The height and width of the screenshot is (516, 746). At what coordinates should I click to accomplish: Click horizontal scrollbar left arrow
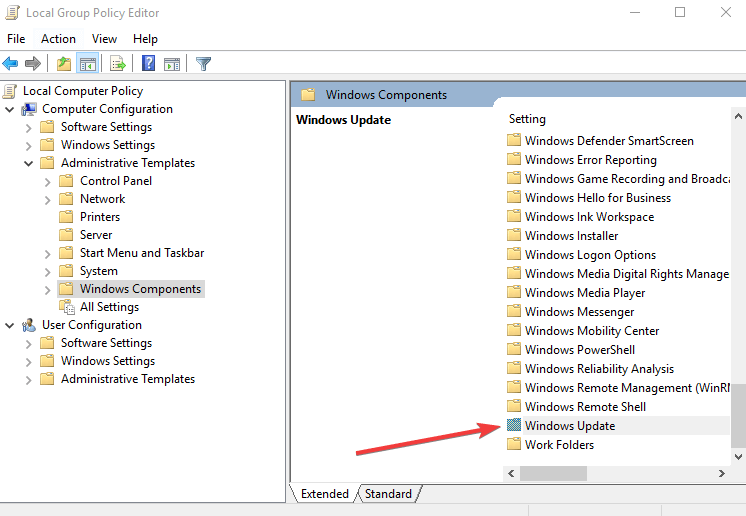point(511,473)
